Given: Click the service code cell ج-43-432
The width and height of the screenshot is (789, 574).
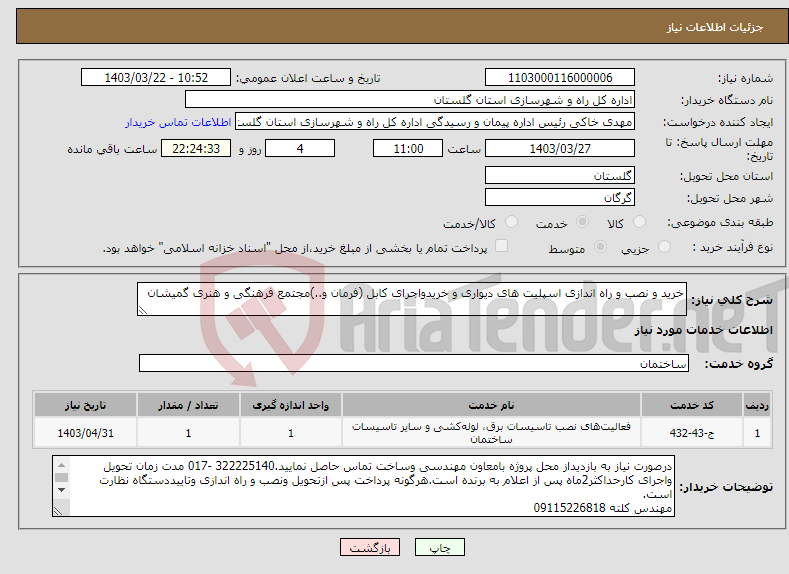Looking at the screenshot, I should click(x=692, y=433).
